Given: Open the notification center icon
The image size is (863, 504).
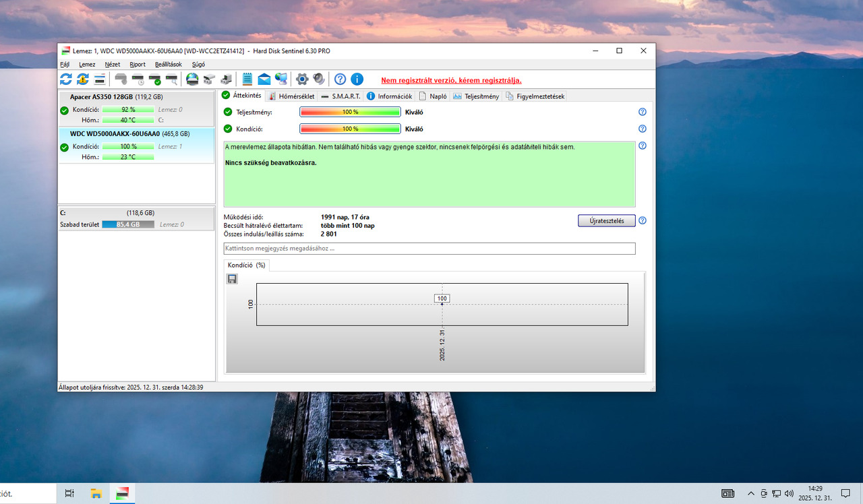Looking at the screenshot, I should [845, 493].
